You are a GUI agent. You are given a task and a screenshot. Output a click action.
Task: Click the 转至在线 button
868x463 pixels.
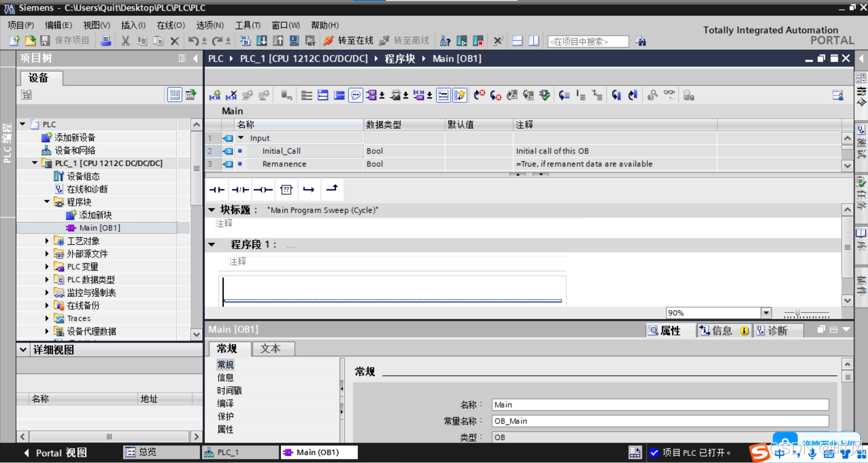pos(349,41)
